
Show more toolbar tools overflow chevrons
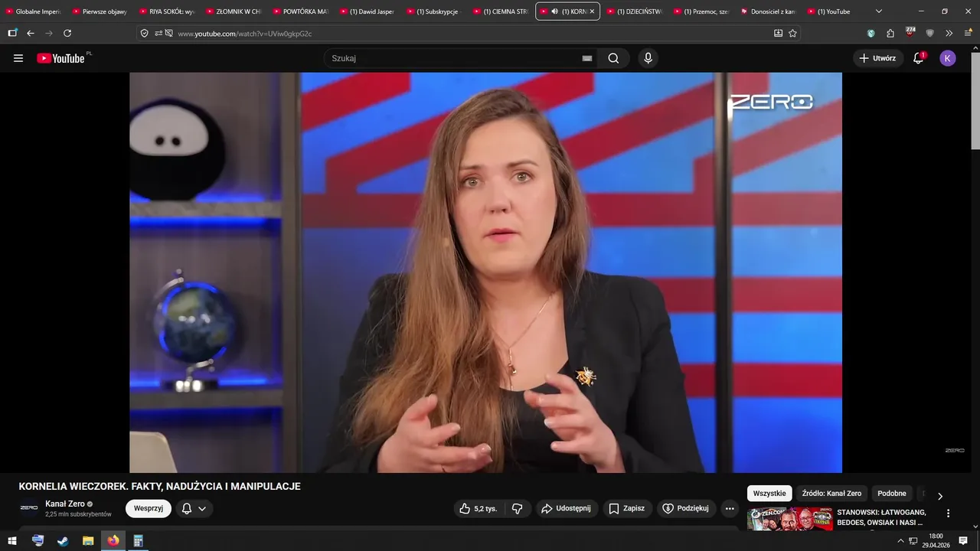pyautogui.click(x=949, y=33)
